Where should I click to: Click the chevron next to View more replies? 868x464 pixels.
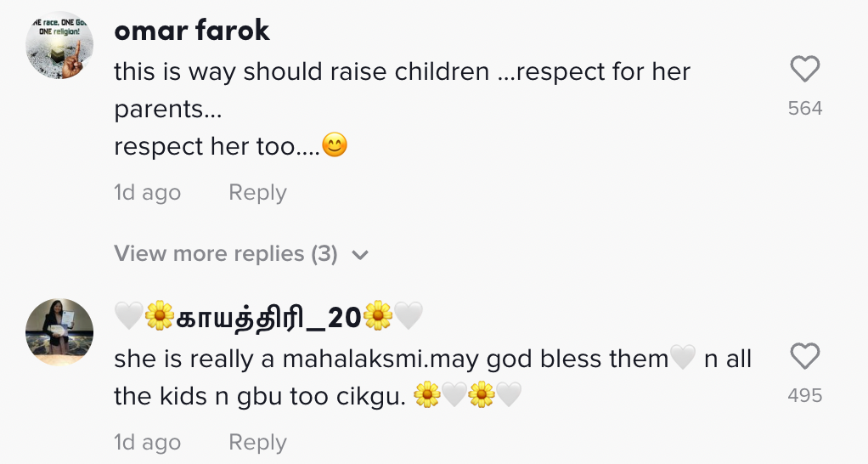[360, 255]
